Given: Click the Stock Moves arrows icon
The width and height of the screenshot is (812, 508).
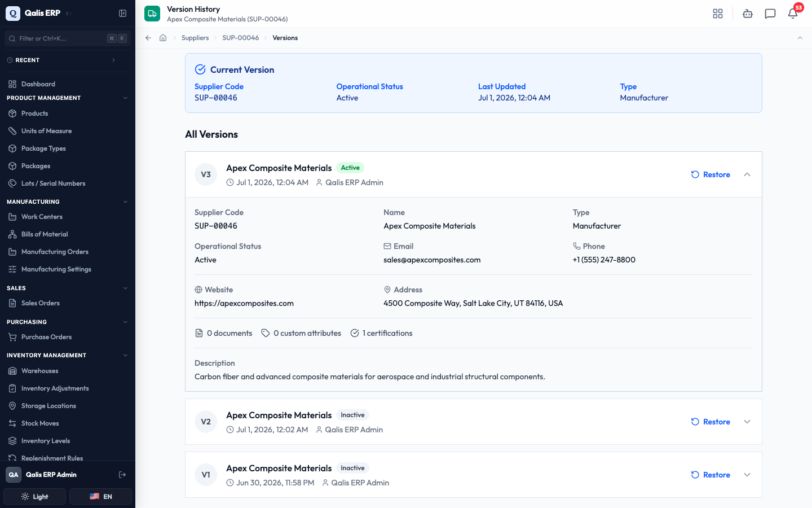Looking at the screenshot, I should tap(12, 423).
